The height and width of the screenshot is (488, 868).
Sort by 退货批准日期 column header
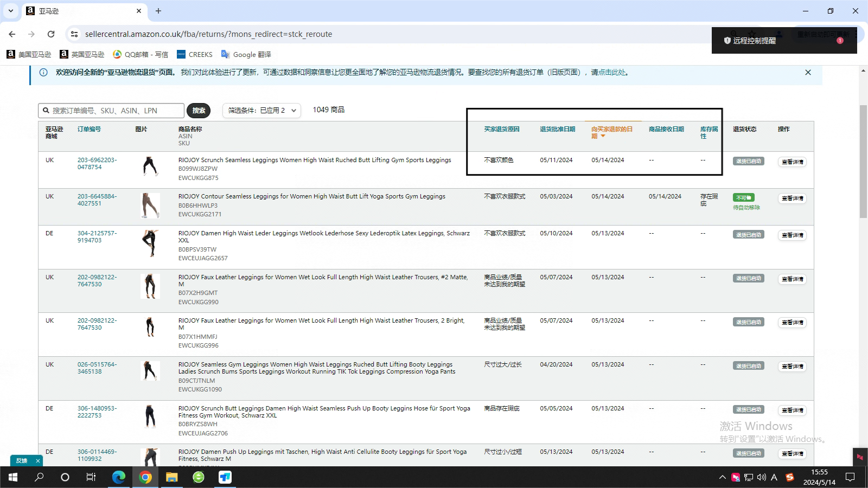pyautogui.click(x=557, y=129)
